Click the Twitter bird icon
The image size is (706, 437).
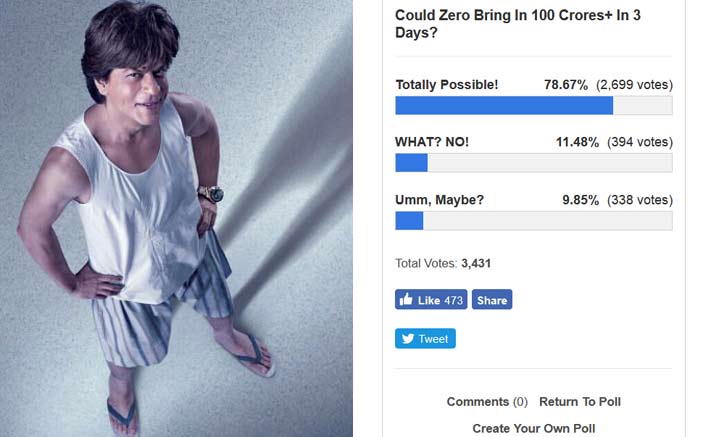tap(407, 338)
